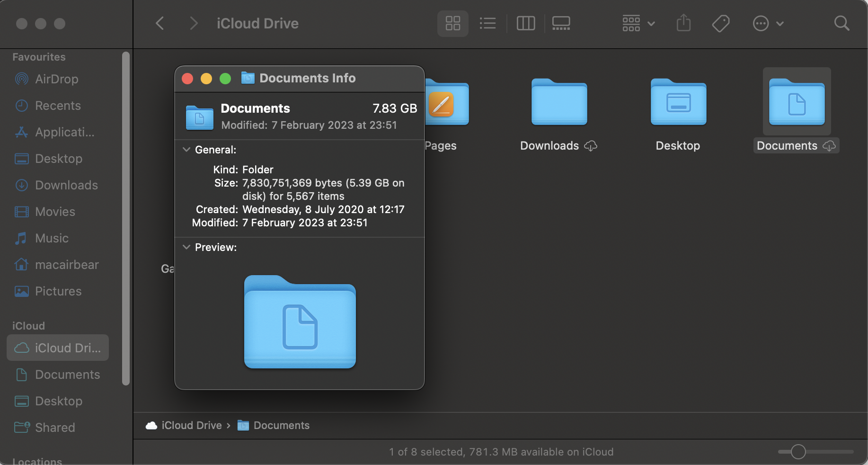868x465 pixels.
Task: Click the macairbear home icon
Action: [x=22, y=264]
